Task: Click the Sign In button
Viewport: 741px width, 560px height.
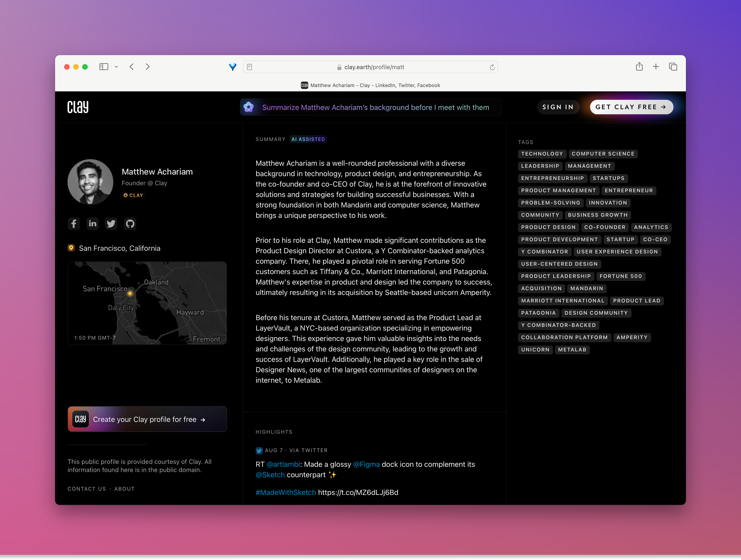Action: 558,107
